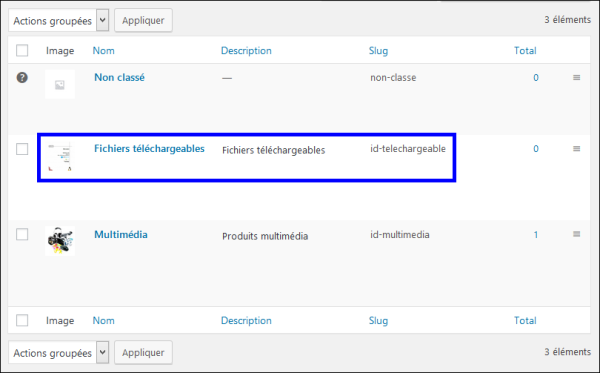The height and width of the screenshot is (373, 600).
Task: Open the product count link for Multimédia
Action: [x=536, y=235]
